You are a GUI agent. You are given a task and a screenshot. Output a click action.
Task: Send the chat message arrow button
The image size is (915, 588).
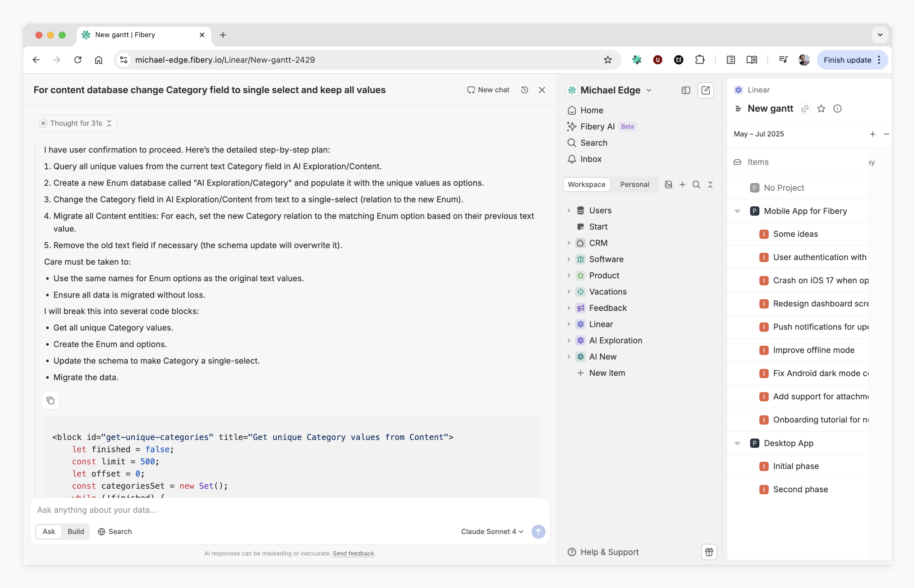coord(538,532)
